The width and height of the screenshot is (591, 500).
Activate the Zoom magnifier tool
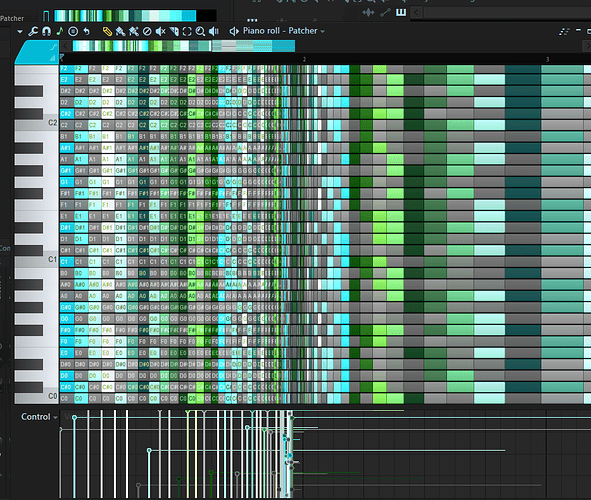pos(200,31)
